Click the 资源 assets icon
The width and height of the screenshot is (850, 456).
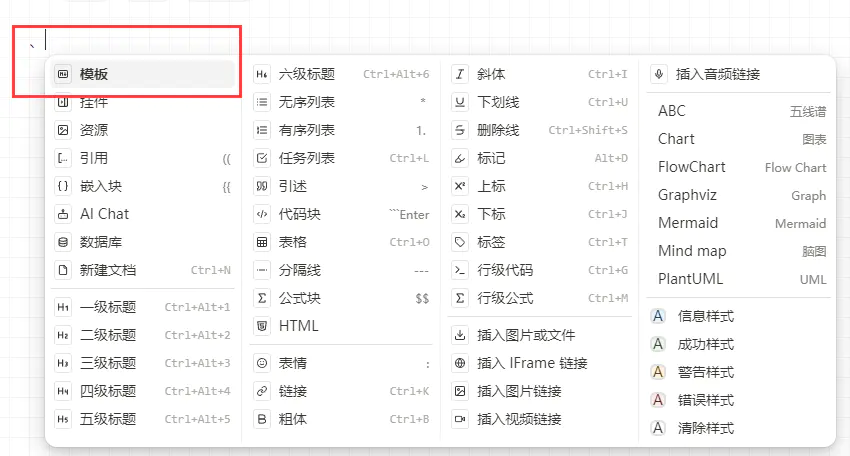coord(63,130)
